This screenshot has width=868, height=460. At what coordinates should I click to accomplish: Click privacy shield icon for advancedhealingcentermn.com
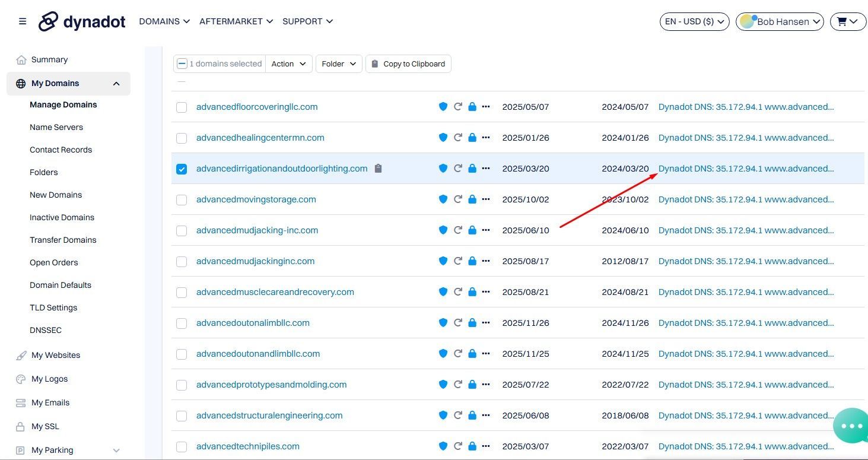coord(443,138)
